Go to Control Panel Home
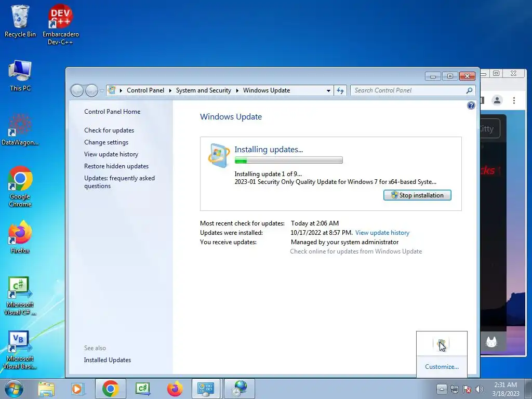Image resolution: width=532 pixels, height=399 pixels. (x=112, y=111)
